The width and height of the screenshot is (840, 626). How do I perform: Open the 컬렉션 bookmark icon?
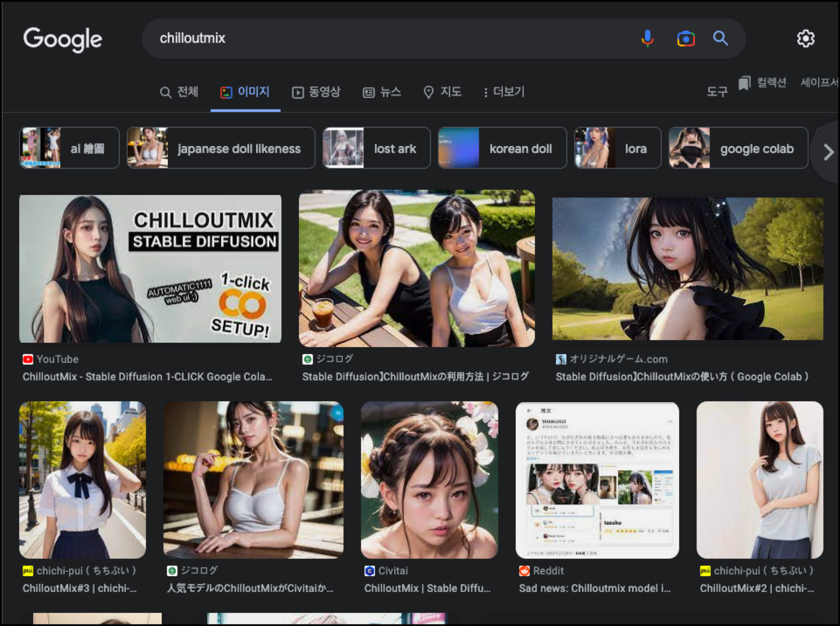pyautogui.click(x=744, y=83)
